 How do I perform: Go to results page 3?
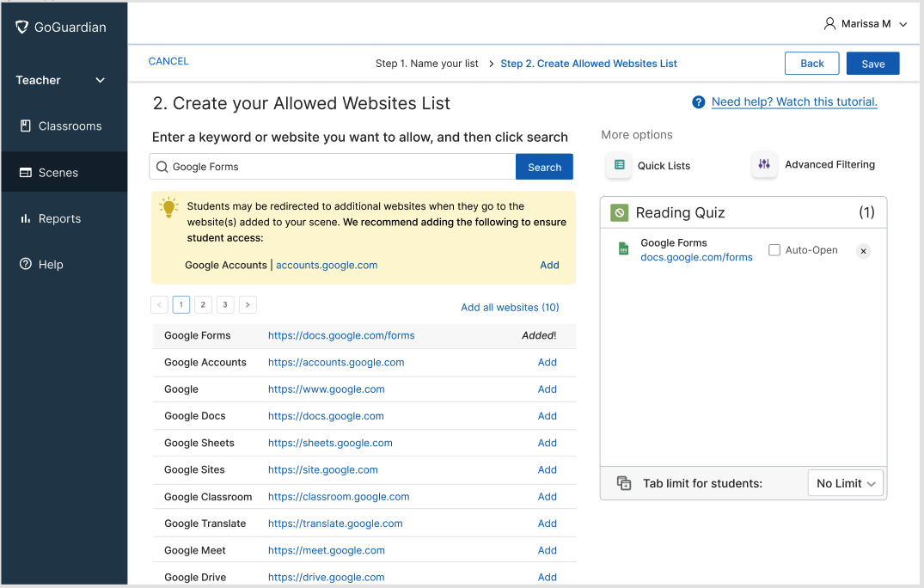click(x=225, y=304)
